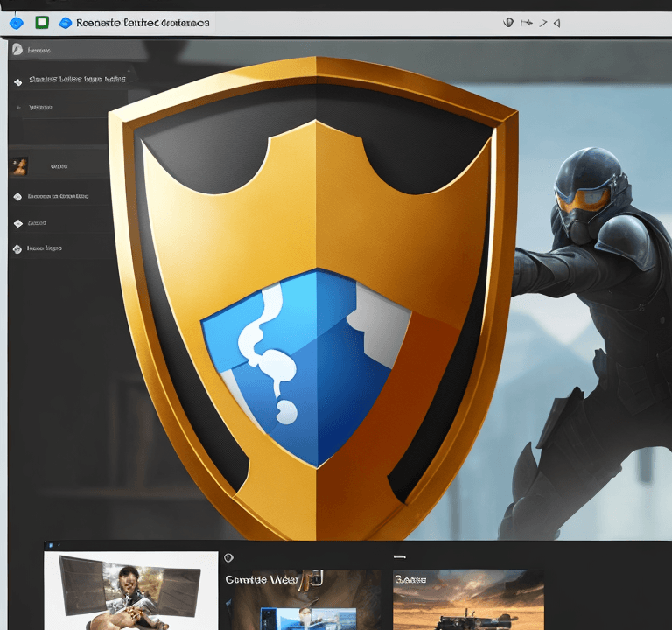Open the profile icon at the sidebar top
Image resolution: width=672 pixels, height=630 pixels.
[17, 49]
